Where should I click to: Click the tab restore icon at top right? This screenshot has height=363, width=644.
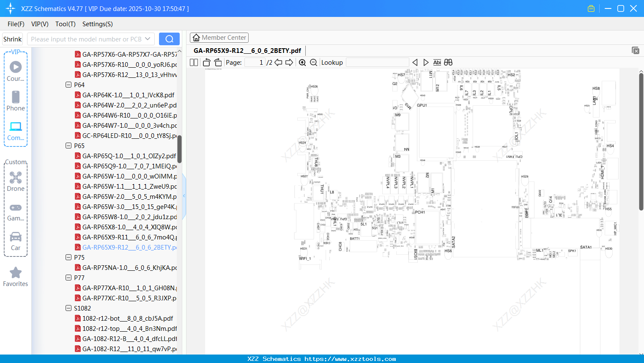pyautogui.click(x=636, y=50)
